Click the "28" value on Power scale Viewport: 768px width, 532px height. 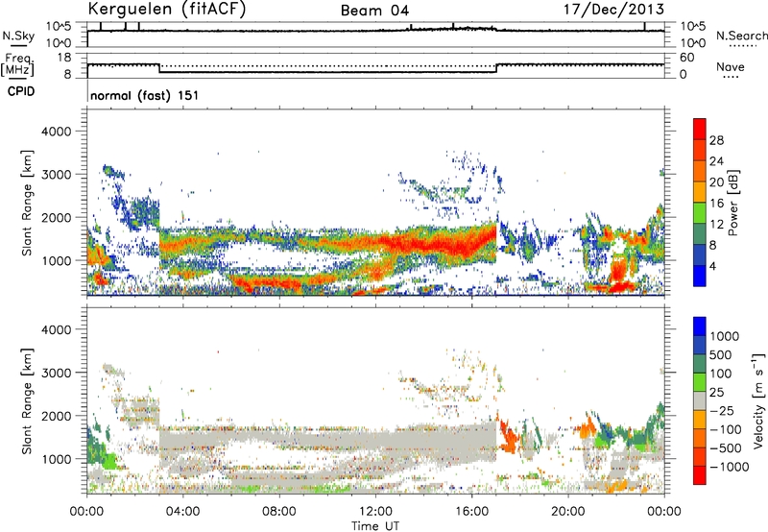(x=716, y=140)
